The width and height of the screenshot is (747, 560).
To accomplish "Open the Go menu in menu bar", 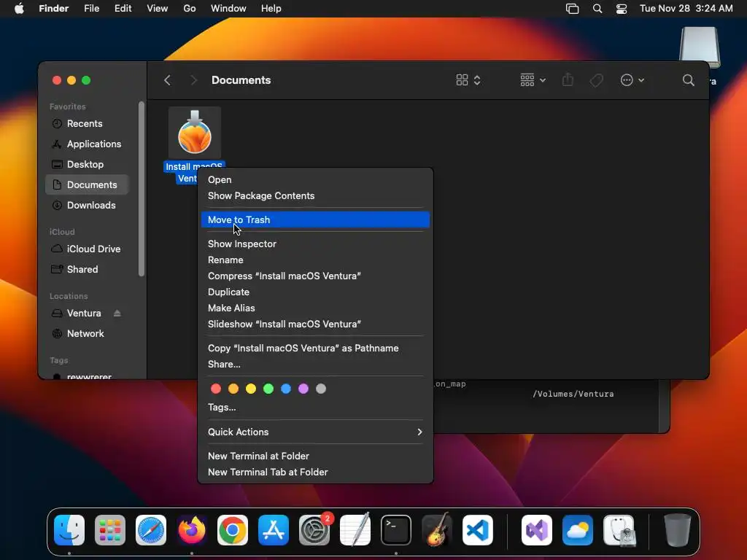I will coord(190,9).
